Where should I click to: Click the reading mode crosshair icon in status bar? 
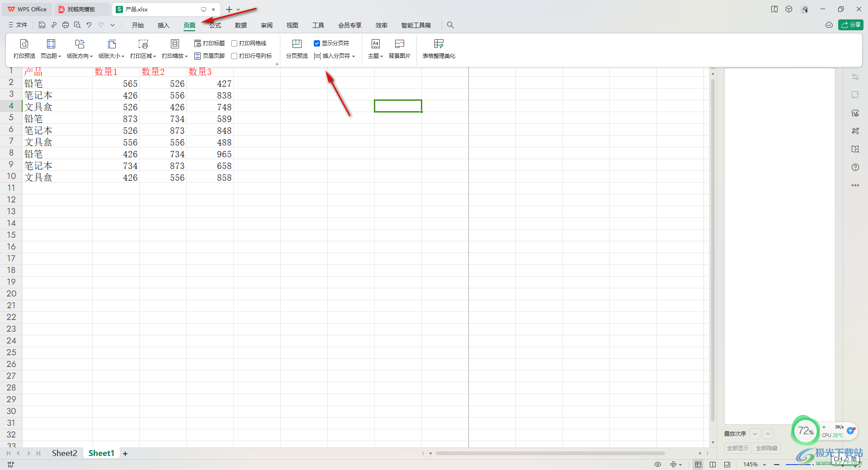674,465
